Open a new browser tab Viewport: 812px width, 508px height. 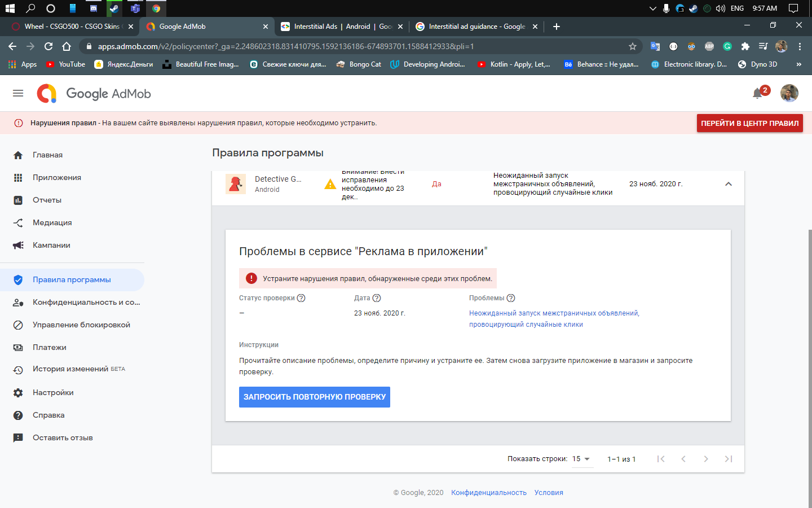pos(557,27)
